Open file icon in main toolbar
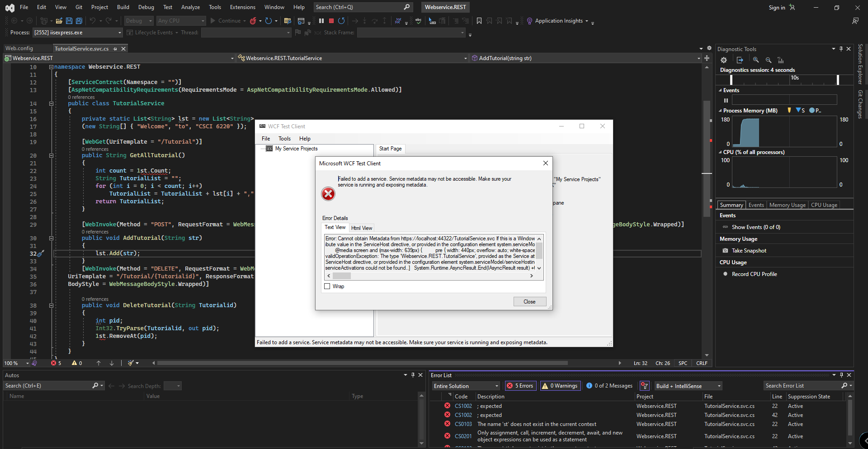The image size is (868, 449). tap(59, 21)
